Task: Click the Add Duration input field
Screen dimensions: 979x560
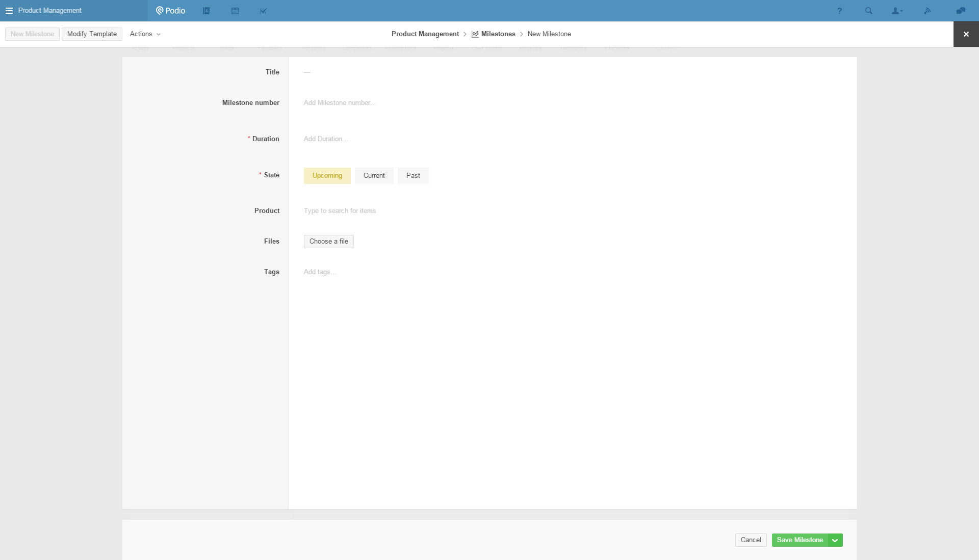Action: click(326, 139)
